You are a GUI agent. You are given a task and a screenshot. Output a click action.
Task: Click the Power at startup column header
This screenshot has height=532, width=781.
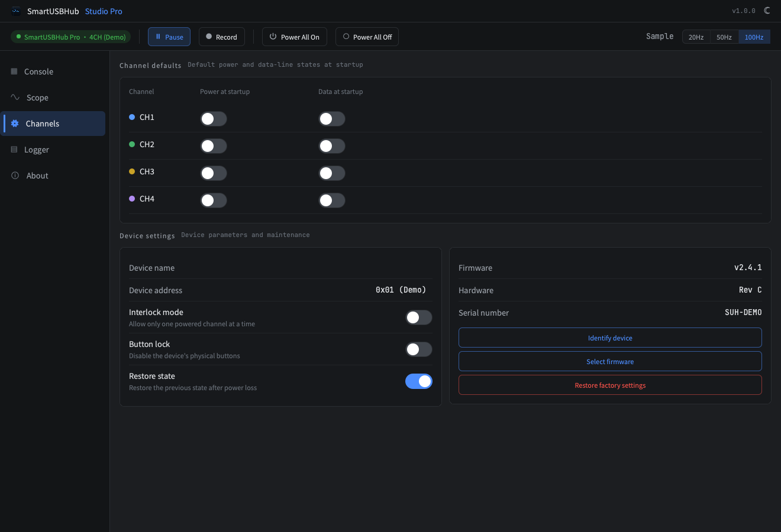point(225,92)
